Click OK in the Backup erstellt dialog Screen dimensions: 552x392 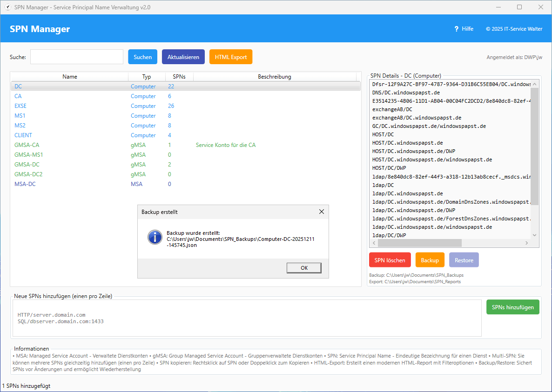click(x=304, y=268)
